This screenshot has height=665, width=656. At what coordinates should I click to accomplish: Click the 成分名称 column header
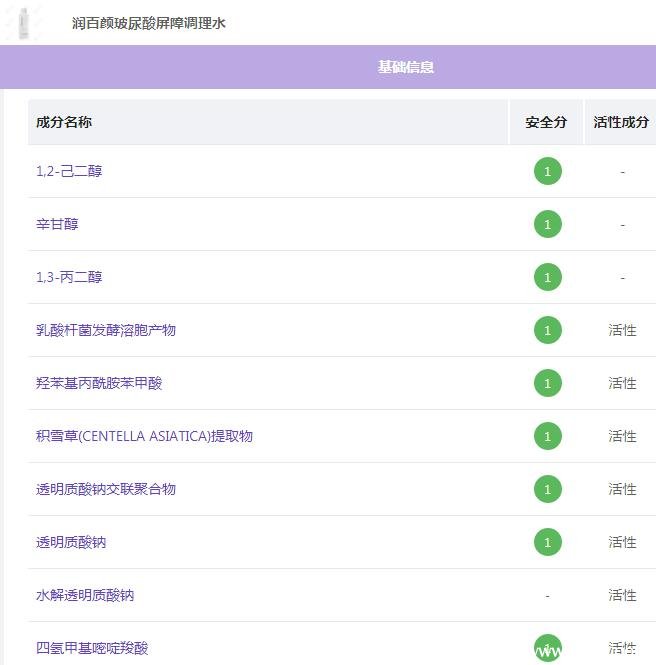(x=64, y=122)
